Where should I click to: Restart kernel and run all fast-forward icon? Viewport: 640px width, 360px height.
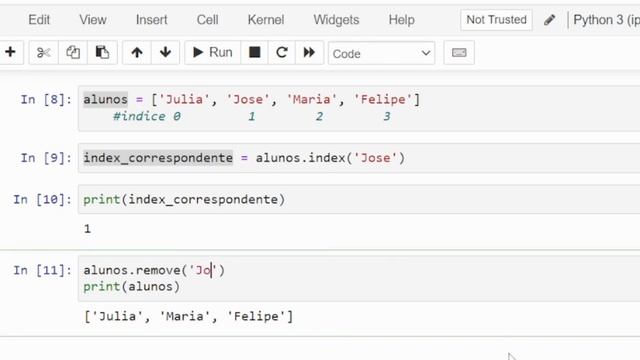309,52
